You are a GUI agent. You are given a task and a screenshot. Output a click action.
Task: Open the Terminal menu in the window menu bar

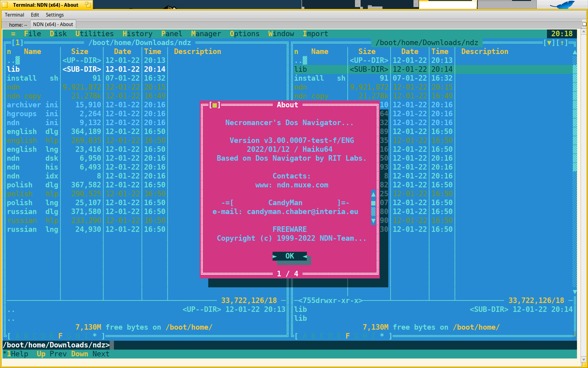click(x=14, y=15)
